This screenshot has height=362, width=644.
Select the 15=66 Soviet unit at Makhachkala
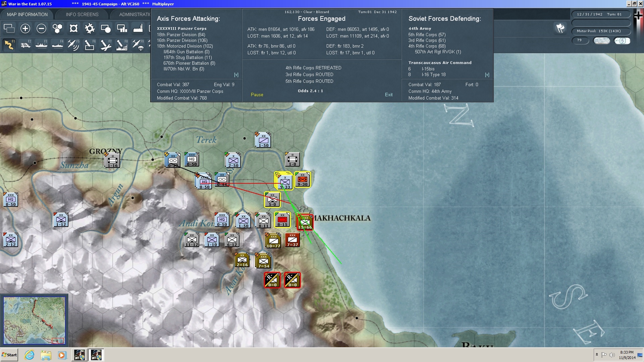point(305,223)
